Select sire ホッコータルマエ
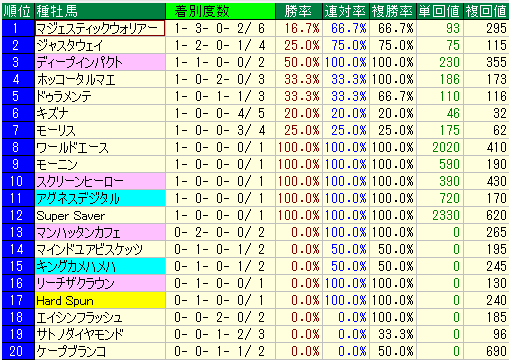 (x=100, y=79)
